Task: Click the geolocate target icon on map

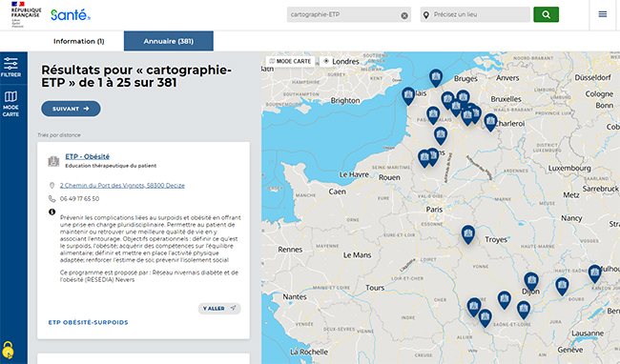Action: point(326,61)
